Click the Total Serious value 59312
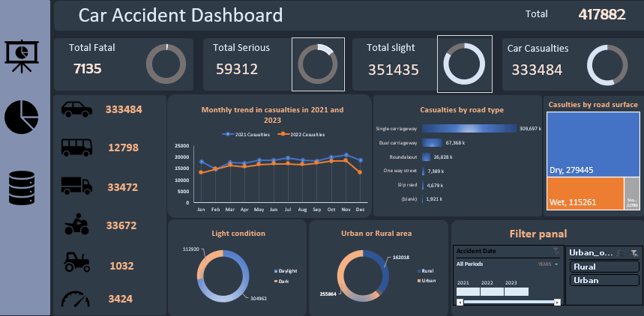The width and height of the screenshot is (644, 316). click(x=237, y=70)
